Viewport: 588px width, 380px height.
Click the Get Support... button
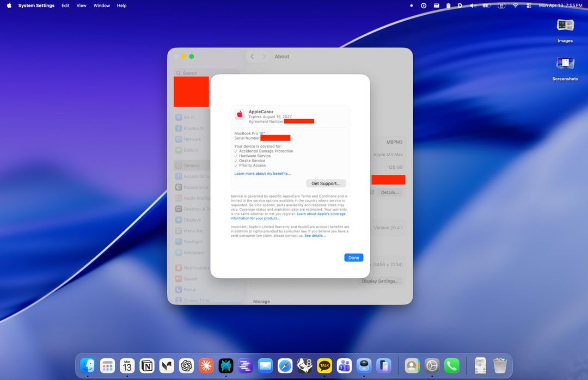(326, 183)
